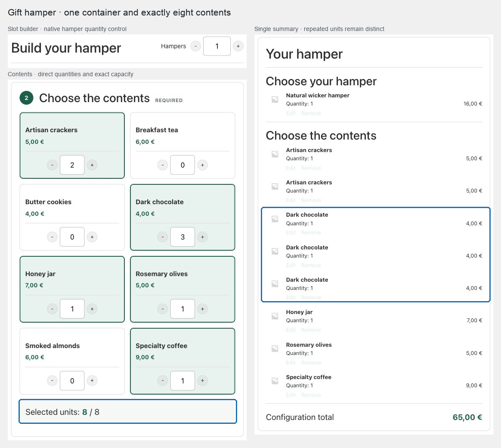Click the Specialty coffee thumbnail in summary
Screen dimensions: 501x448
(x=275, y=381)
